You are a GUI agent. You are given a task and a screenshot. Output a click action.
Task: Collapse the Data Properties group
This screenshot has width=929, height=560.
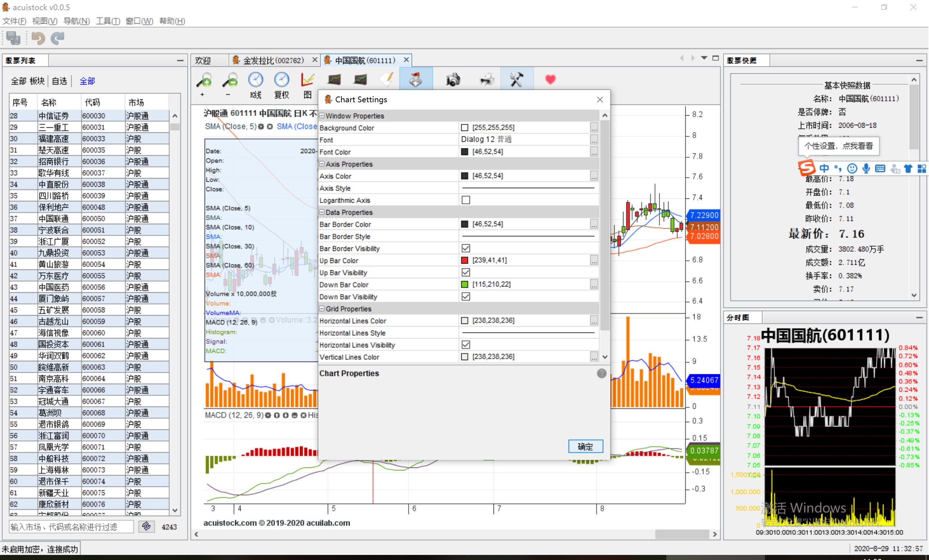coord(322,212)
